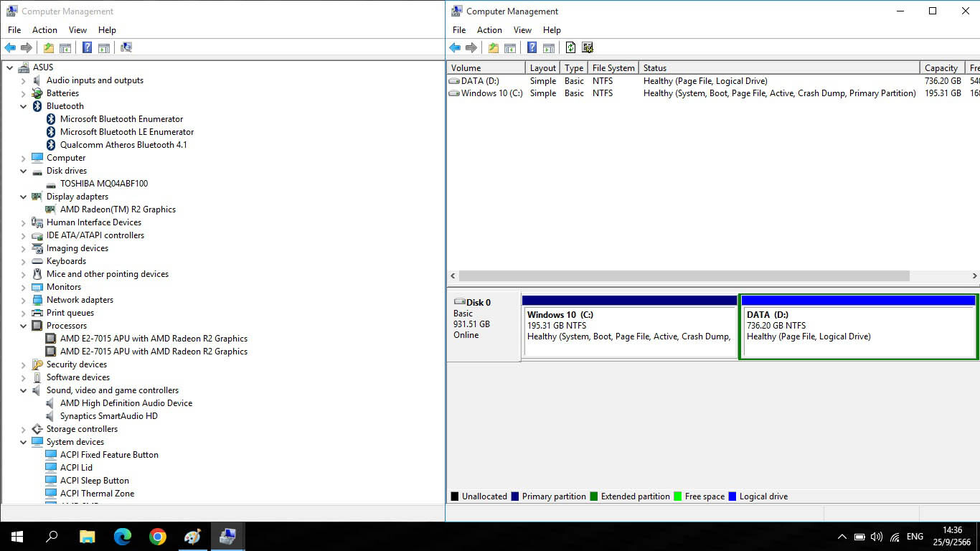Collapse the Processors category
980x551 pixels.
click(24, 326)
